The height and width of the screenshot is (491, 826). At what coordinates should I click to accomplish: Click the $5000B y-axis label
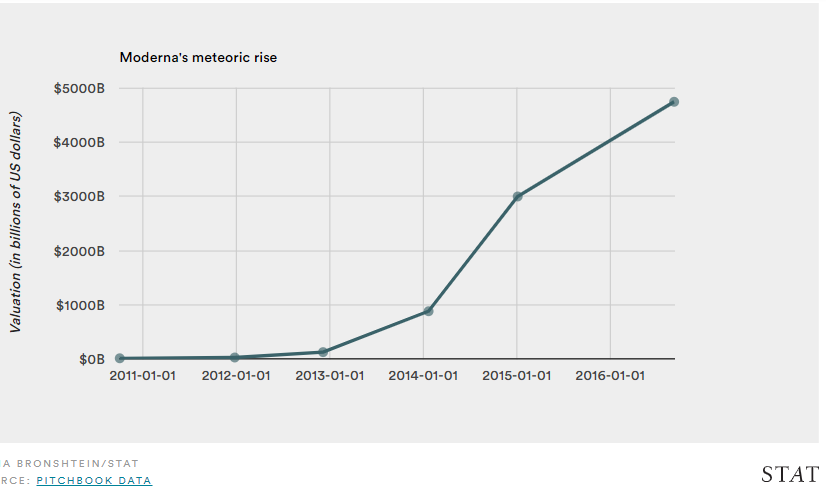(x=79, y=89)
